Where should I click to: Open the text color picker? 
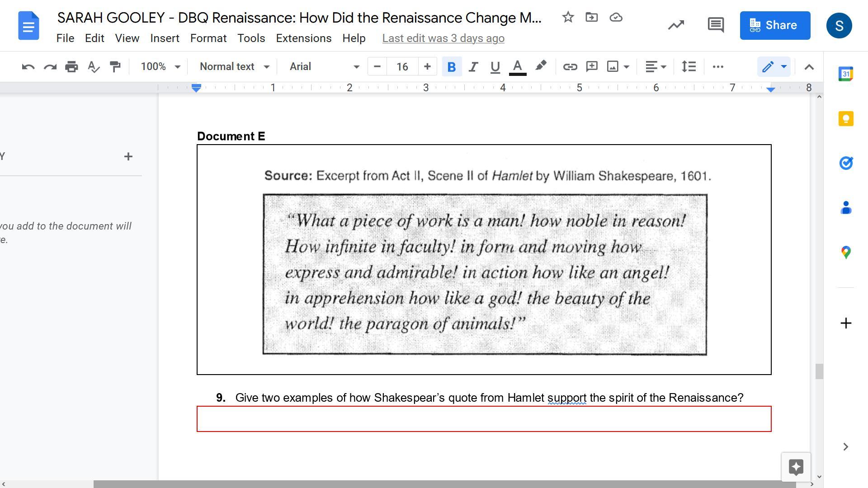[517, 67]
